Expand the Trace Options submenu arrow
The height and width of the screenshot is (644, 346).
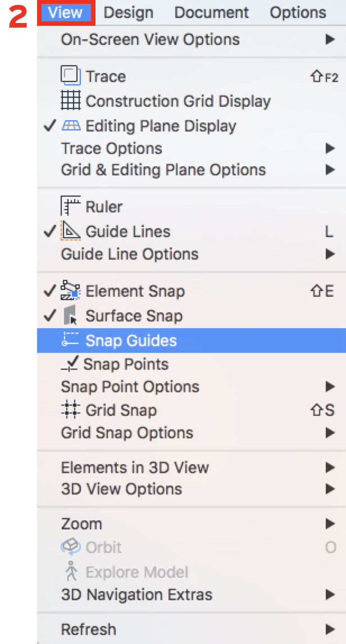tap(330, 148)
